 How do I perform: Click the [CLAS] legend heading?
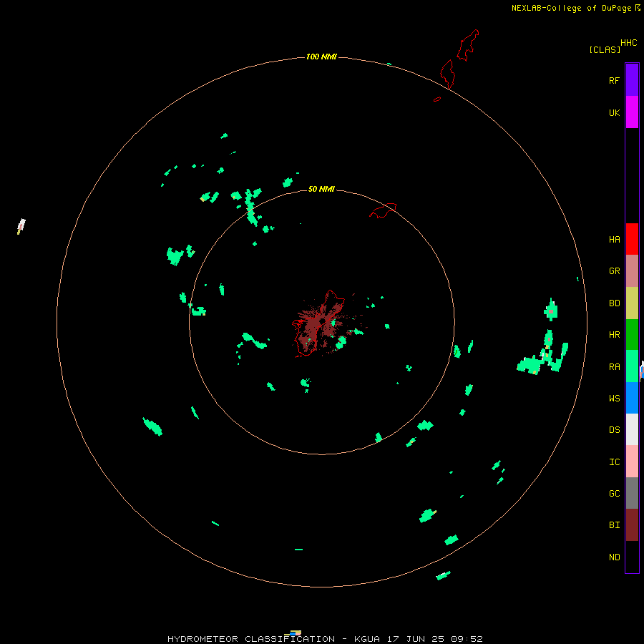point(605,49)
